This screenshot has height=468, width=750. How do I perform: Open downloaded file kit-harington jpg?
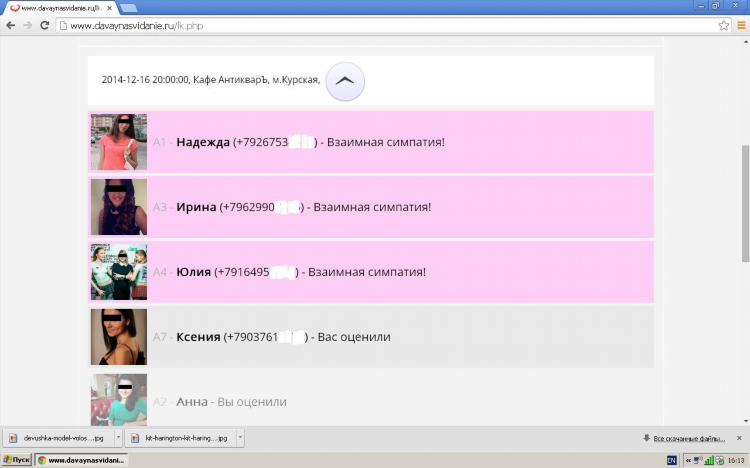coord(181,438)
